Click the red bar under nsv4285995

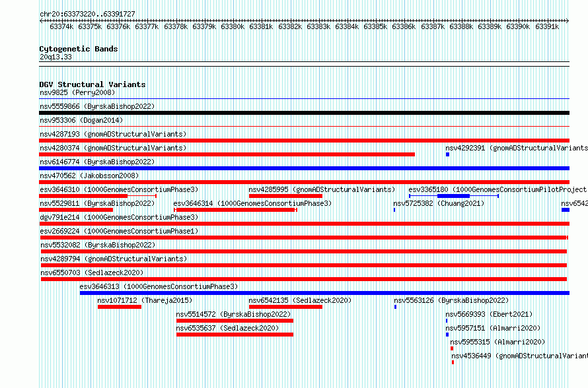285,196
